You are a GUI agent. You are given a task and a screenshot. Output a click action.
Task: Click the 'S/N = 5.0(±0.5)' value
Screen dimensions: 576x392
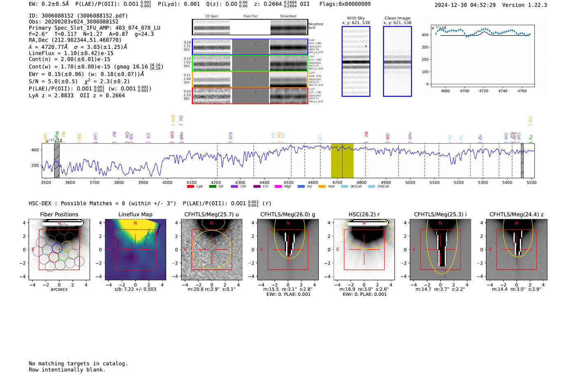[x=53, y=81]
